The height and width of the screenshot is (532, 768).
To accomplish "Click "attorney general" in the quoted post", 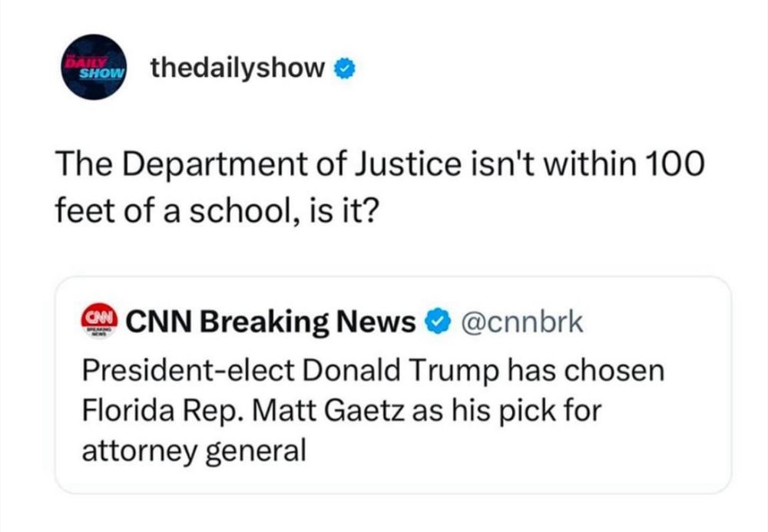I will coord(193,449).
